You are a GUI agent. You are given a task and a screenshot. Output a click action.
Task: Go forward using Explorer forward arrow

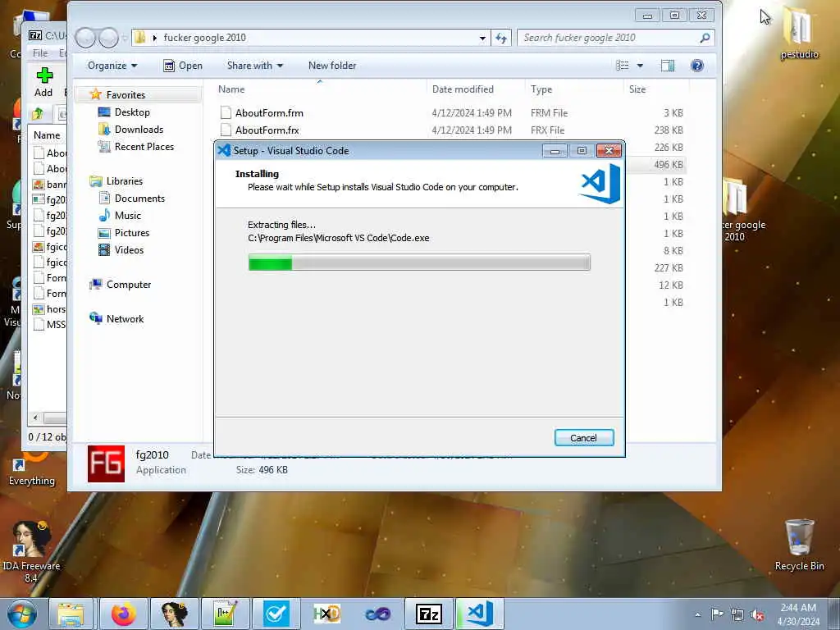coord(109,38)
